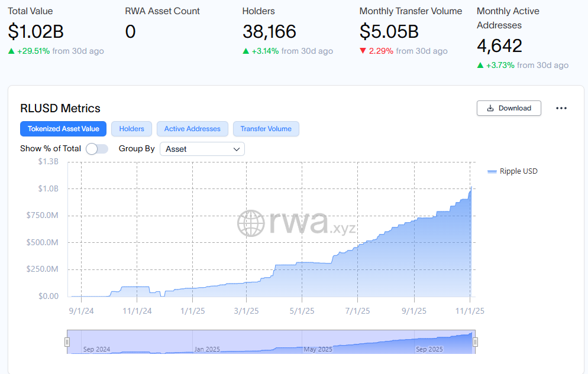Select the Tokenized Asset Value tab
The width and height of the screenshot is (588, 374).
(x=63, y=129)
